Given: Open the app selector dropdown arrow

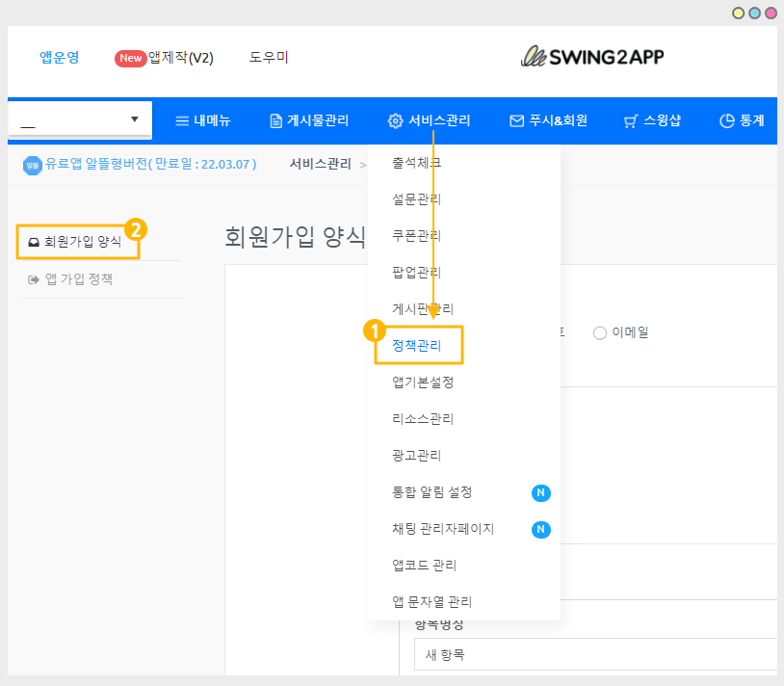Looking at the screenshot, I should [135, 119].
